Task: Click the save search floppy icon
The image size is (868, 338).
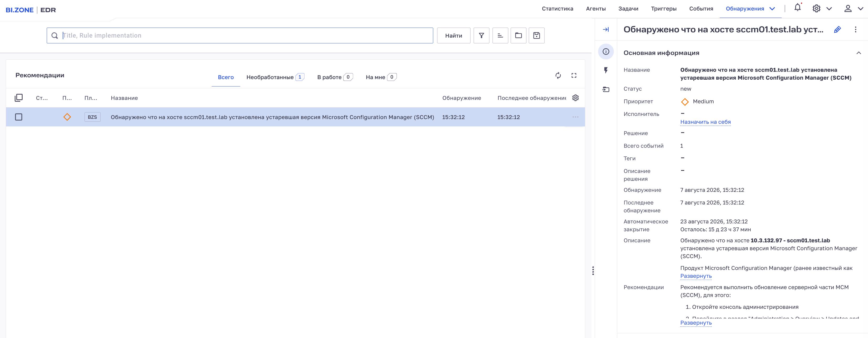Action: (x=536, y=35)
